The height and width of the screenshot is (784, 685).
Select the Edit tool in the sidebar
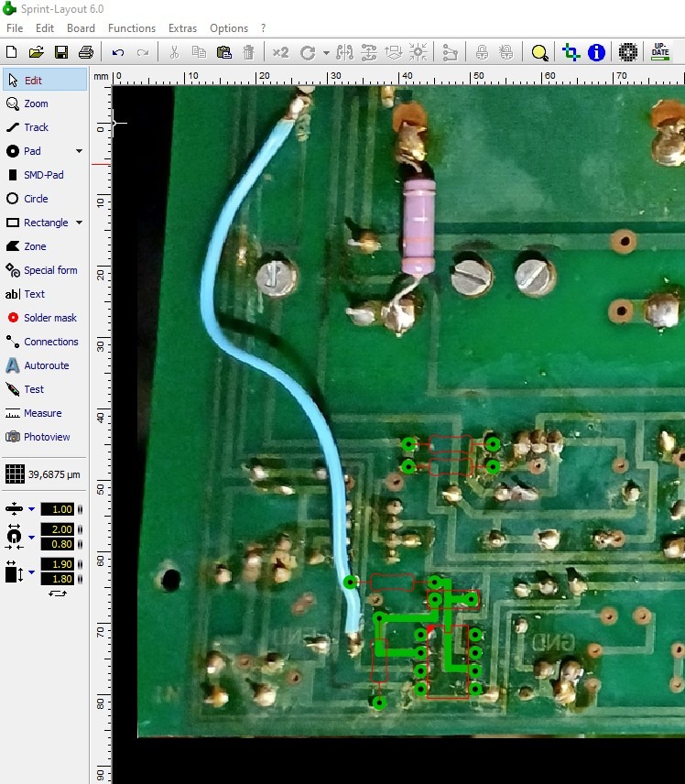[45, 80]
